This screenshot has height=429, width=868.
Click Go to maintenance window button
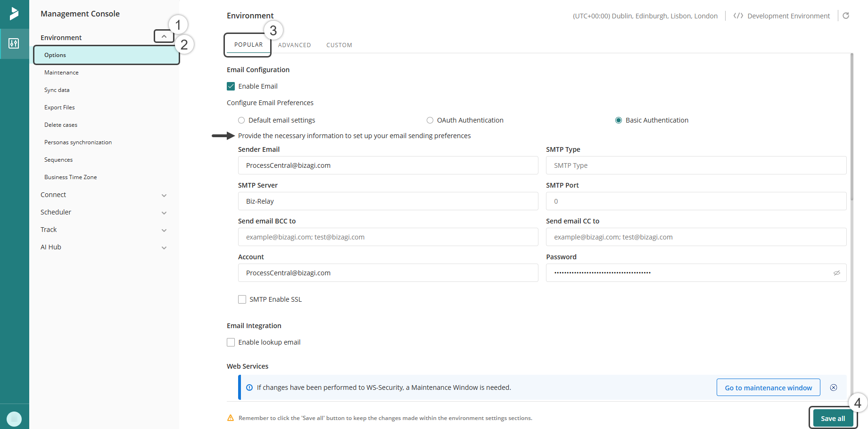pos(768,388)
